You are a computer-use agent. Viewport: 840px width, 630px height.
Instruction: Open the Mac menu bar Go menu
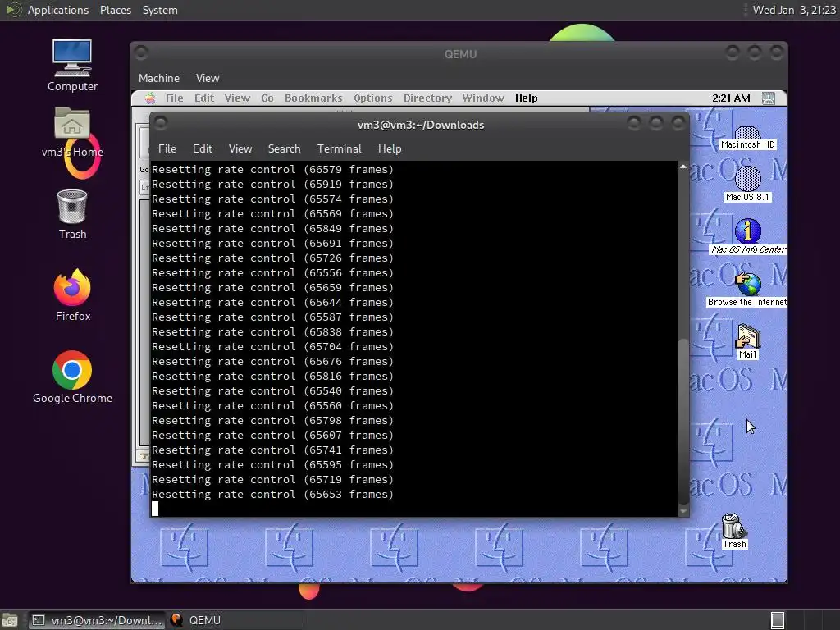267,98
